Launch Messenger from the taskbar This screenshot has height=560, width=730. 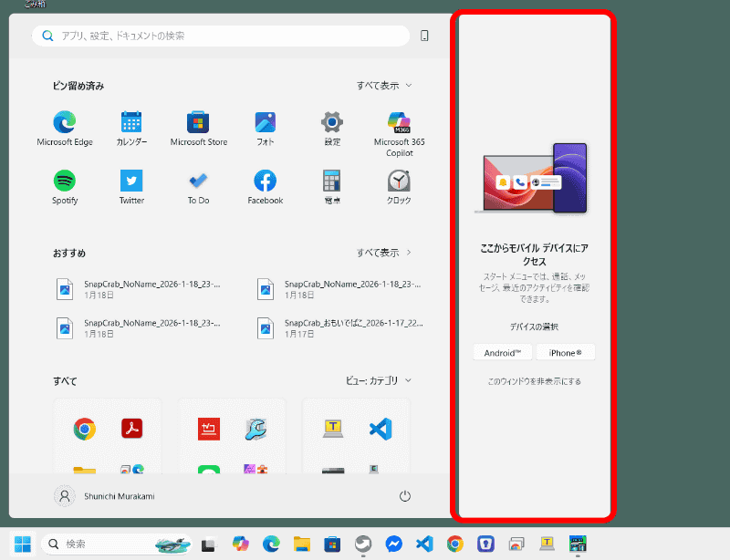(x=394, y=544)
